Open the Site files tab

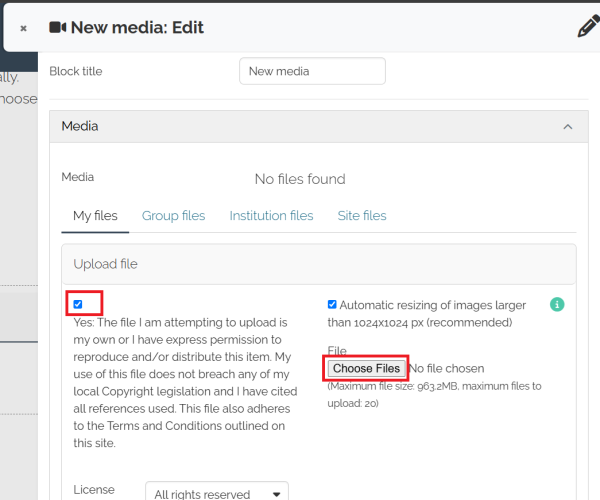point(362,216)
